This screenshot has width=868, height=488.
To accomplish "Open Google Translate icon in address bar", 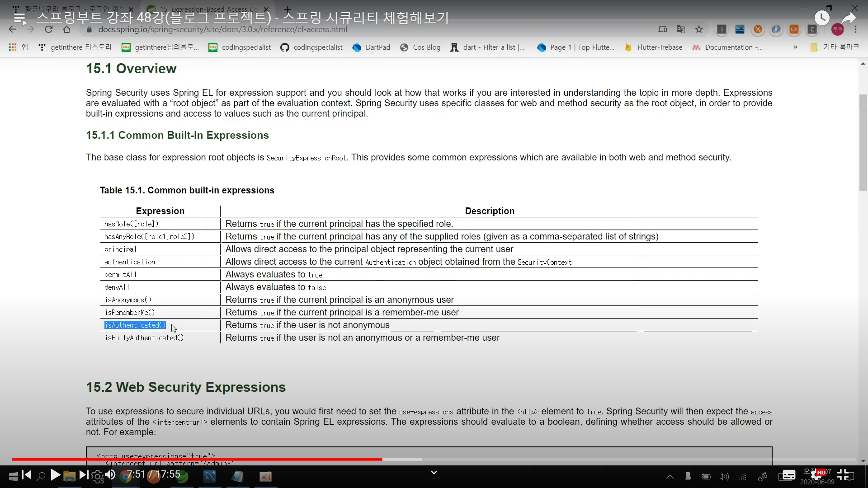I will point(680,29).
